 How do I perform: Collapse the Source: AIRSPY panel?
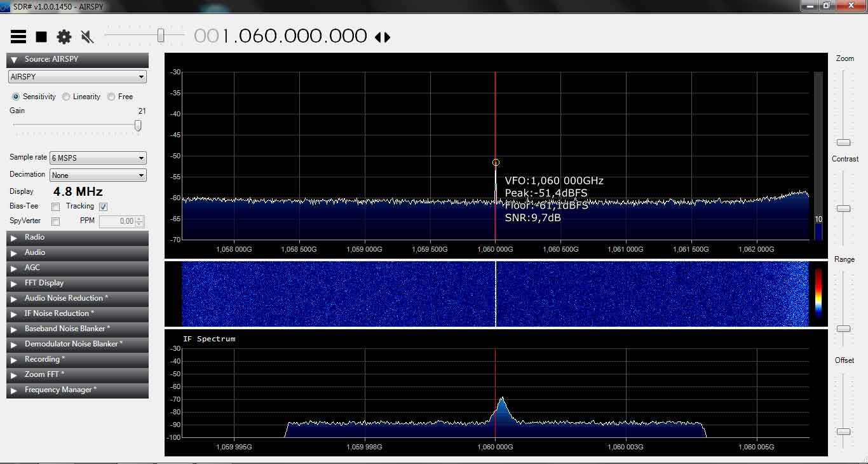point(78,60)
